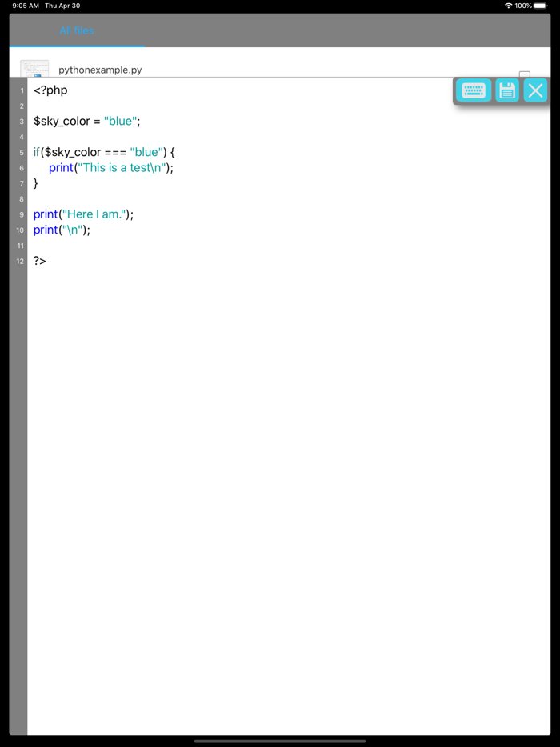Check the battery indicator icon
Viewport: 560px width, 747px height.
pyautogui.click(x=541, y=6)
